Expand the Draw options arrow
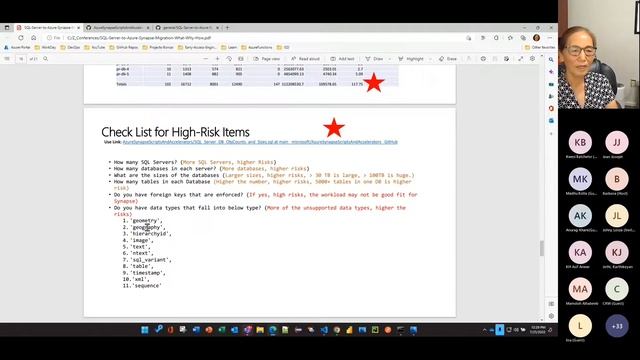The height and width of the screenshot is (360, 640). (390, 59)
